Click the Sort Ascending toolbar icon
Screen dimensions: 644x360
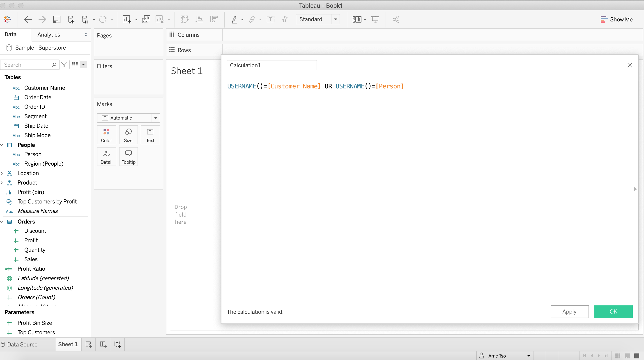coord(199,19)
